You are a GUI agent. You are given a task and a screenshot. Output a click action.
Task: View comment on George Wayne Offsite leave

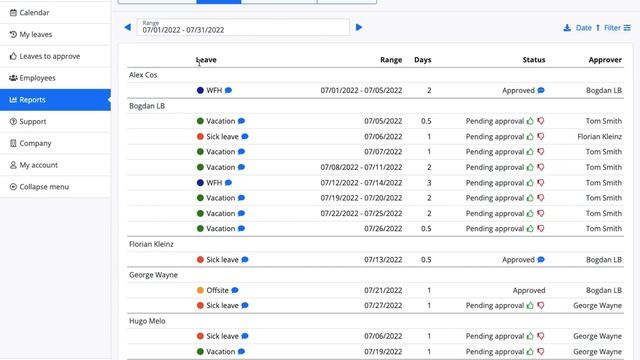point(235,290)
